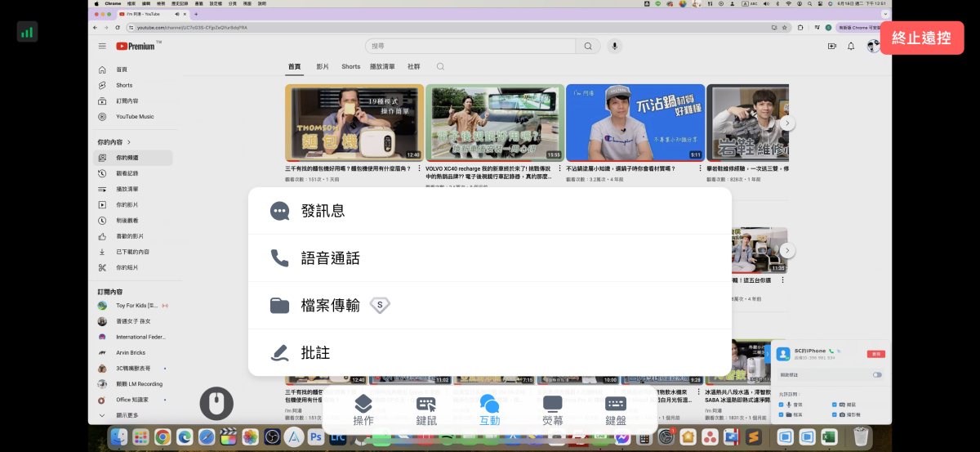Click the YouTube voice search microphone
Viewport: 980px width, 452px height.
[614, 47]
